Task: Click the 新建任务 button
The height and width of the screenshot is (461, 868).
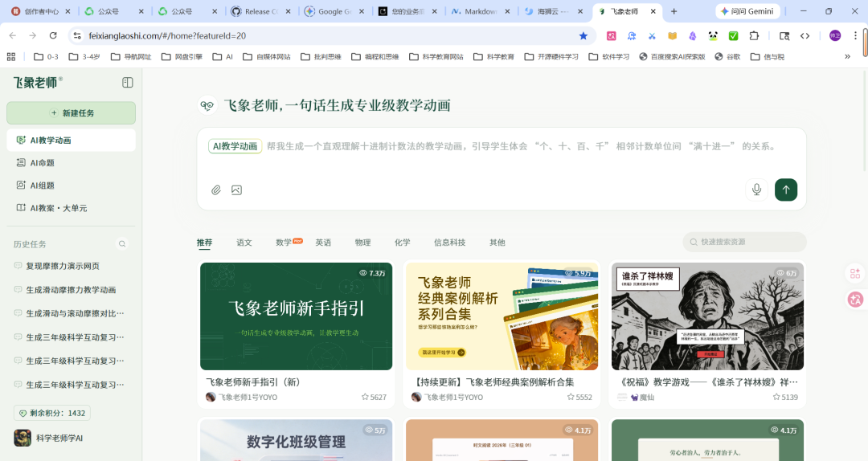Action: pyautogui.click(x=71, y=113)
